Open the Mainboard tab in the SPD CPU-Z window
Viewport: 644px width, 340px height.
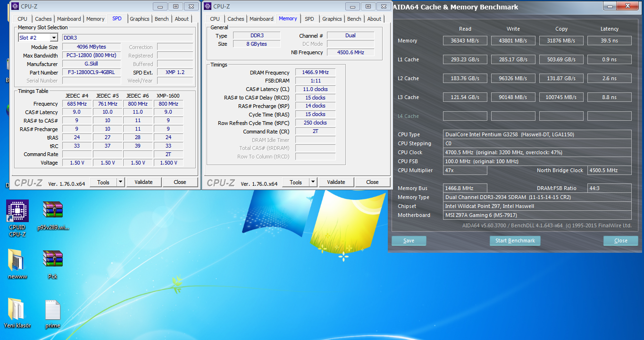pos(69,19)
